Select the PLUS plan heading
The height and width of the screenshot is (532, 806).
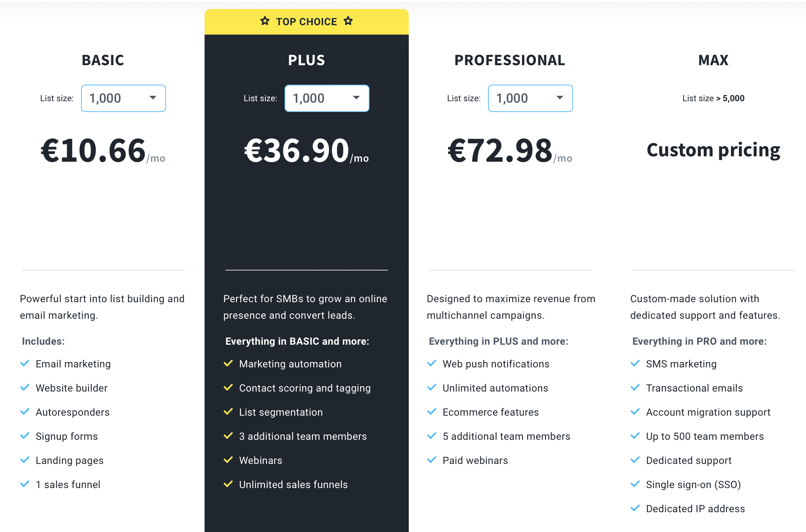[x=306, y=60]
